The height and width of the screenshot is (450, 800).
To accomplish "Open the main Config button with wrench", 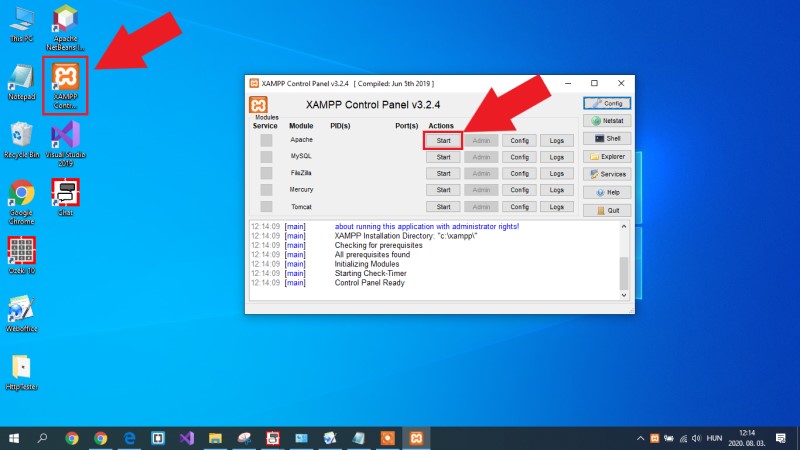I will pos(607,103).
